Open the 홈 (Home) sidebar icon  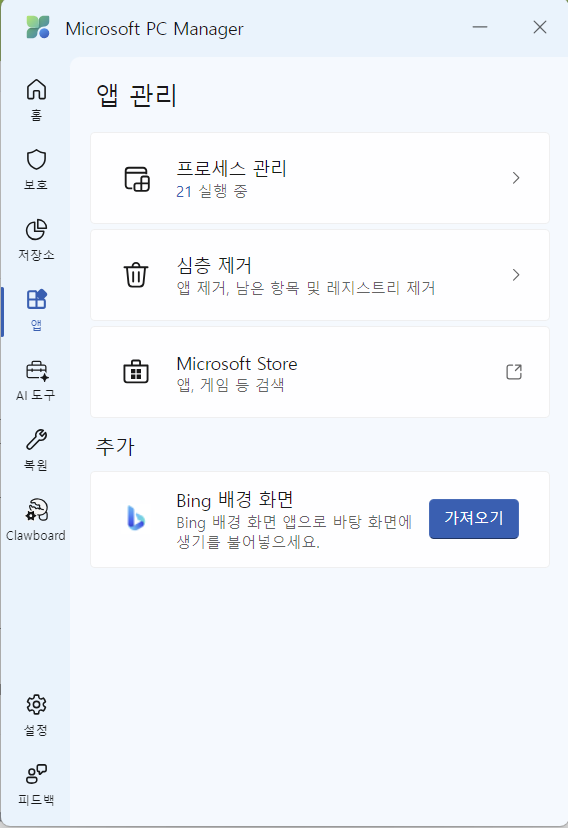tap(36, 90)
